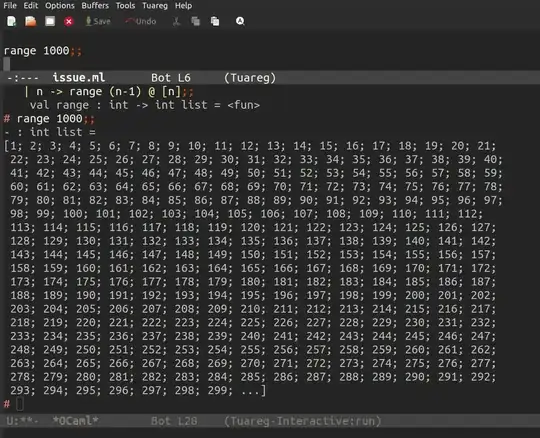Click the '- : int list =' output line
Viewport: 540px width, 438px height.
pyautogui.click(x=50, y=132)
